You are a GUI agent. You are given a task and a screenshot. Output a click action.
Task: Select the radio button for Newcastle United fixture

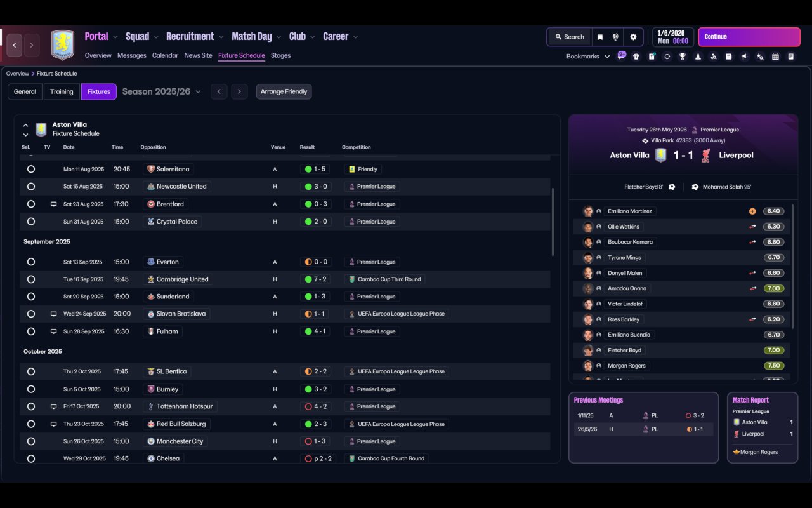tap(31, 187)
